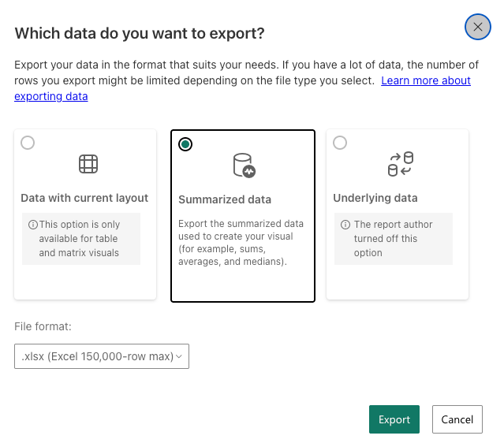Click the underlying data transfer icon
The height and width of the screenshot is (443, 504).
(400, 164)
